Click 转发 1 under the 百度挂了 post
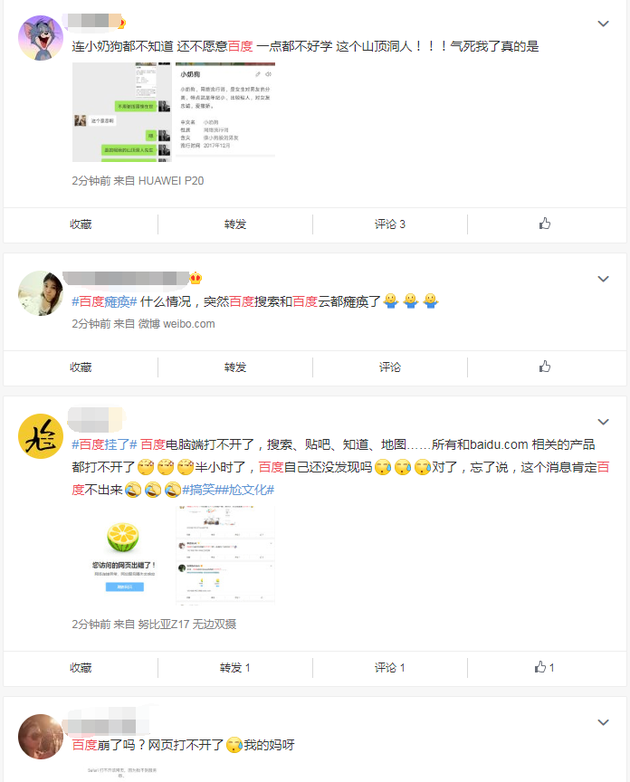 (x=235, y=668)
